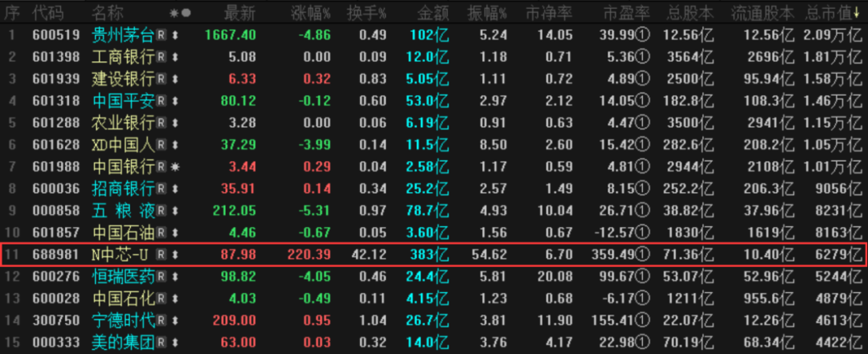
Task: Click the up-down marker icon on 工商银行 row
Action: [x=174, y=57]
